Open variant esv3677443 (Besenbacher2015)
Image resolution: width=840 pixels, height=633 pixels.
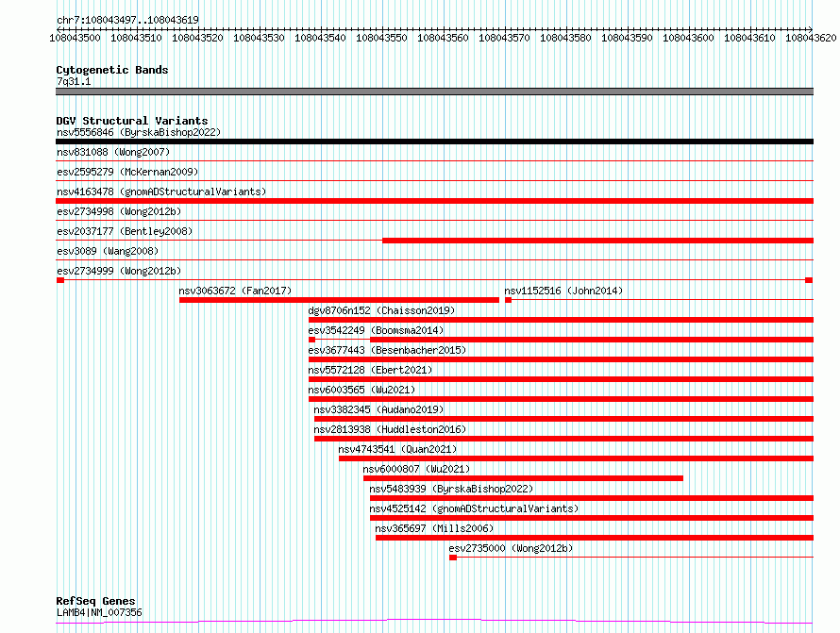[x=387, y=350]
